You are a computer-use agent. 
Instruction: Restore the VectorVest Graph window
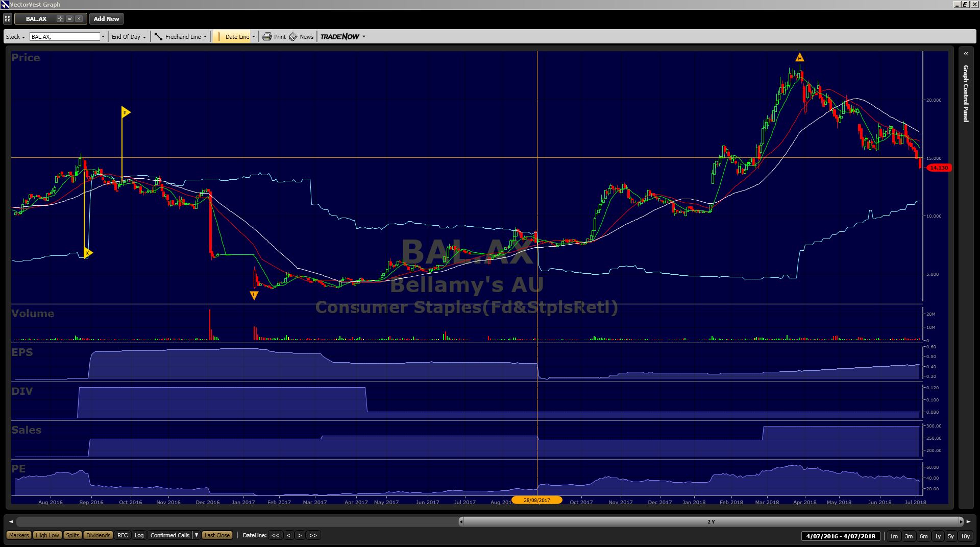click(965, 4)
